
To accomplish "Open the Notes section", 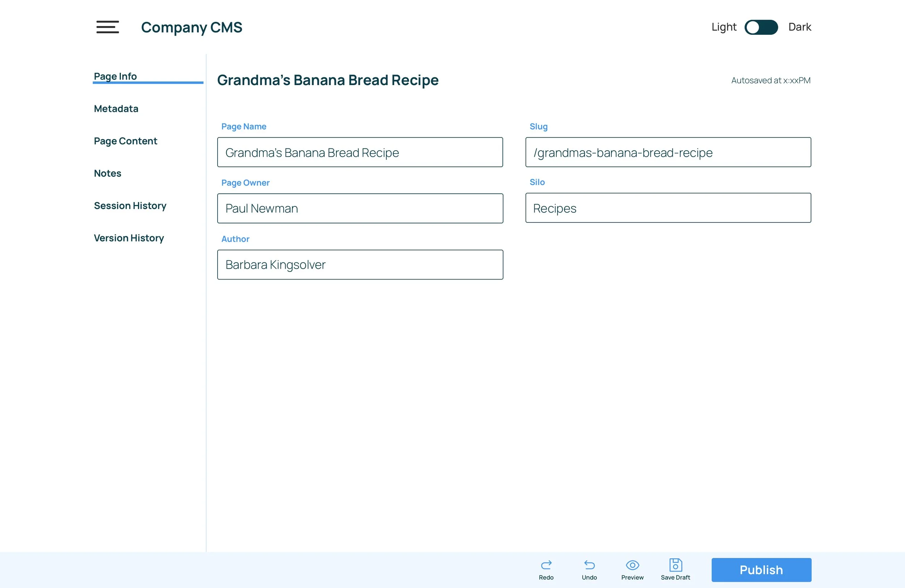I will point(108,173).
